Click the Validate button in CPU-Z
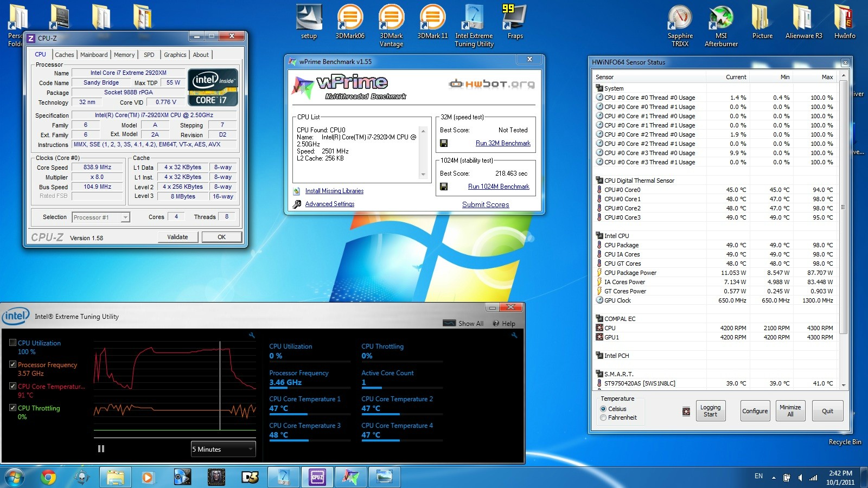868x488 pixels. (177, 237)
